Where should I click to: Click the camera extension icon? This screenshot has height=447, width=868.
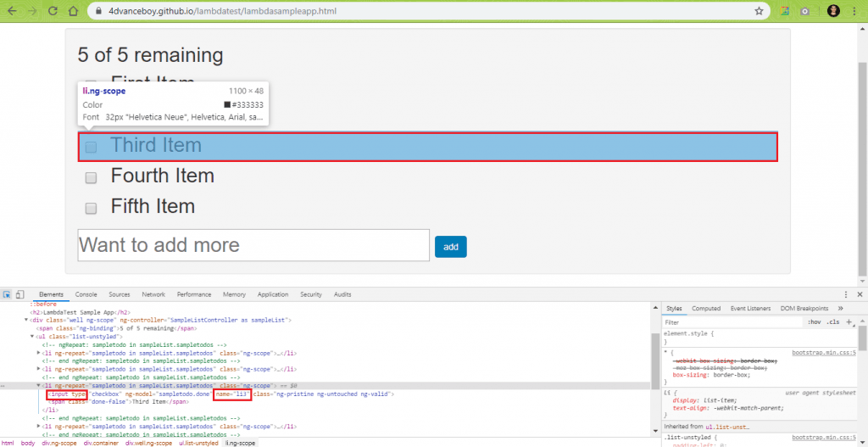(x=805, y=11)
